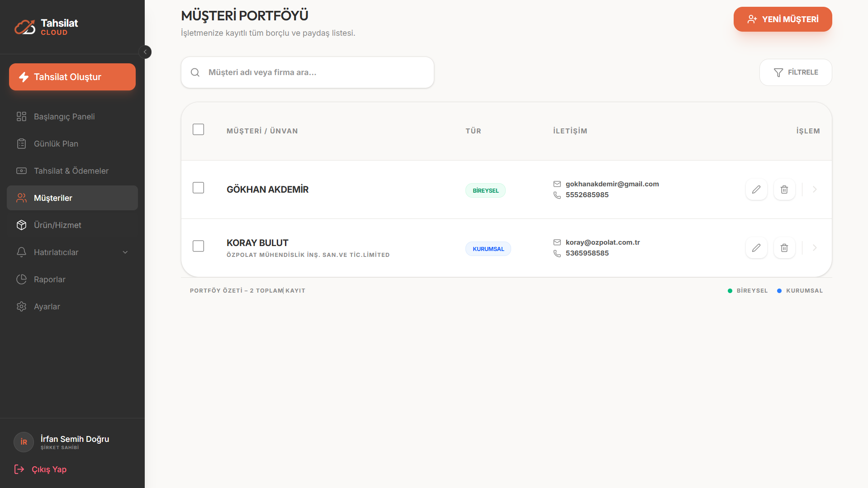Viewport: 868px width, 488px height.
Task: Check the Koray Bulut row checkbox
Action: 198,246
